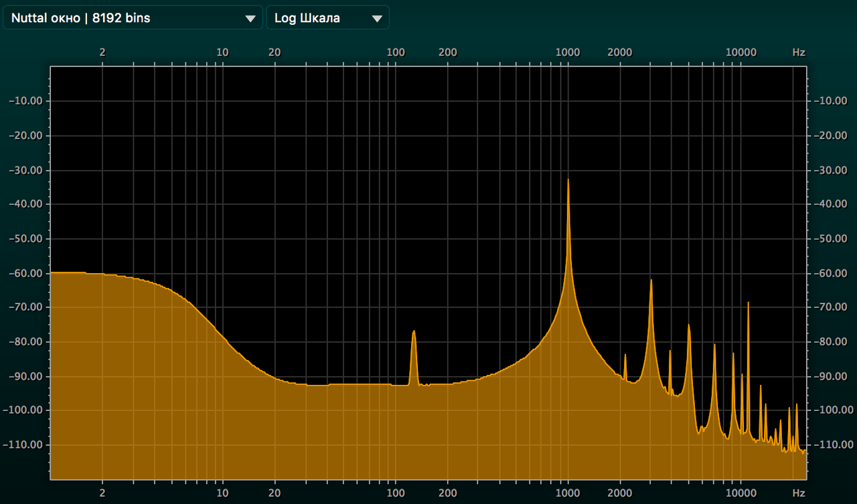Click the 20 label on the top frequency axis
The image size is (857, 504).
tap(274, 52)
